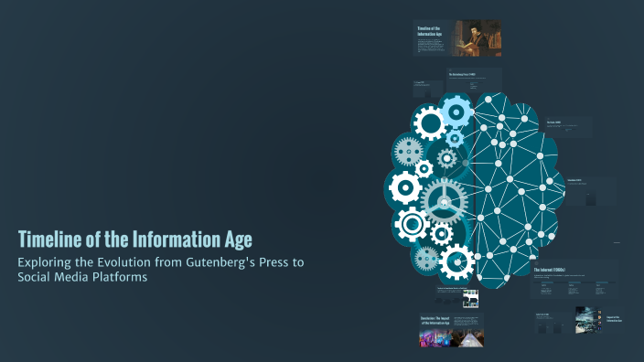Open the frame right of the brain's top edge
This screenshot has width=644, height=362.
[x=568, y=127]
